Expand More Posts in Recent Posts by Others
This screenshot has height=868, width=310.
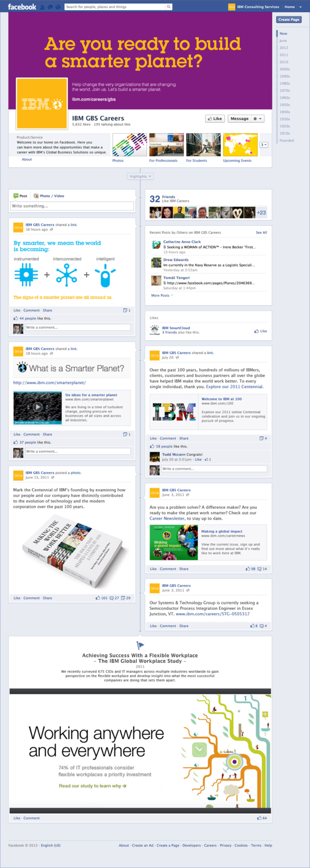tap(162, 296)
